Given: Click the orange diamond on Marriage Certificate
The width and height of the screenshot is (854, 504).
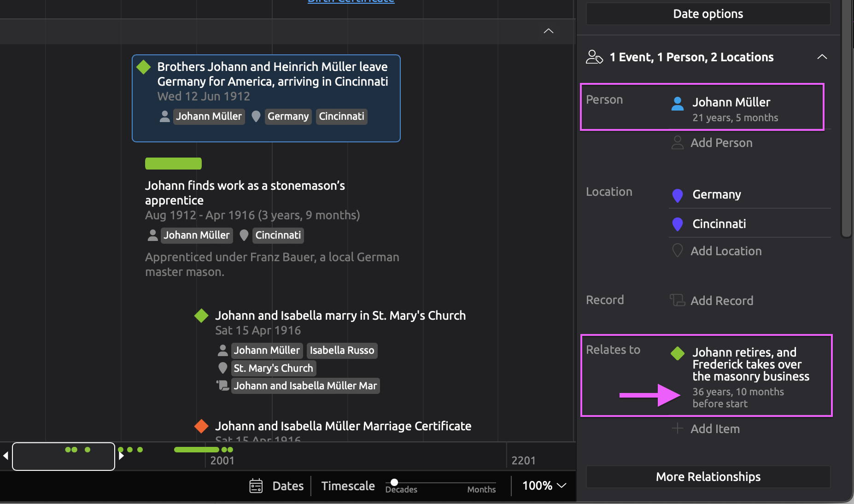Looking at the screenshot, I should [x=201, y=426].
